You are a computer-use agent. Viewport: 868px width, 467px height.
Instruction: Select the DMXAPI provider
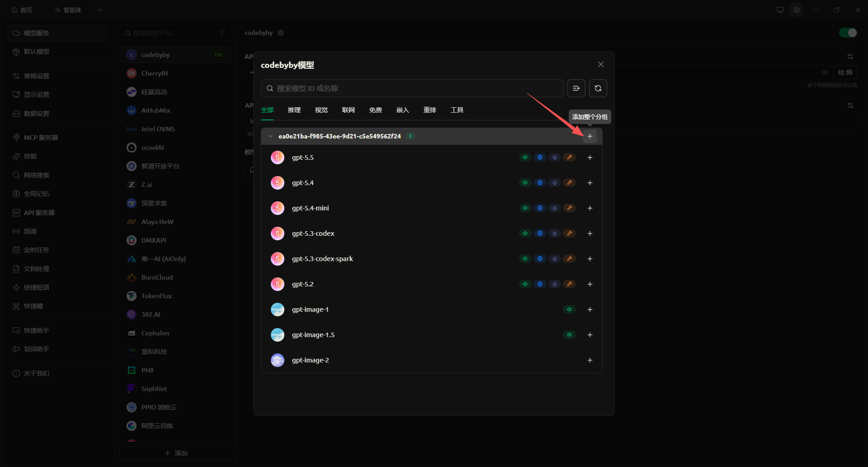(175, 240)
